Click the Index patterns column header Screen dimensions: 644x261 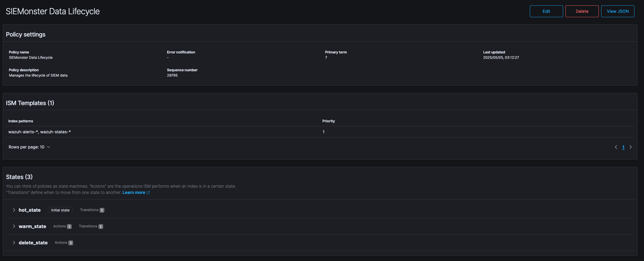21,121
